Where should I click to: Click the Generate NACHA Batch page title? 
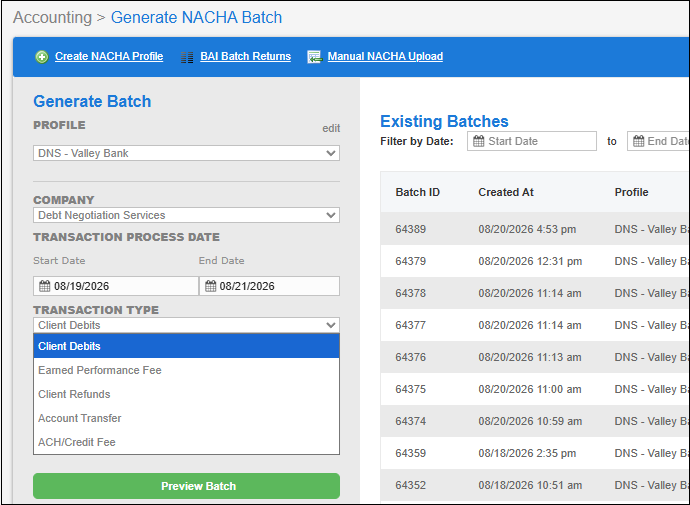(196, 17)
